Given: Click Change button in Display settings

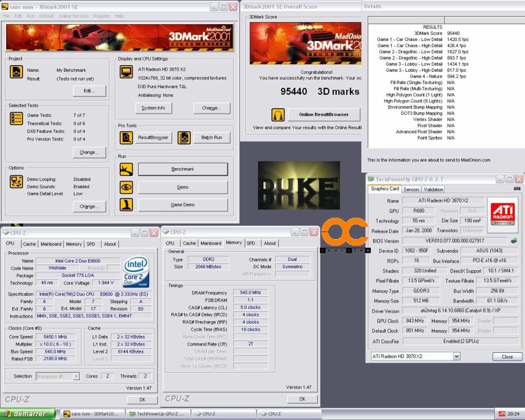Looking at the screenshot, I should click(212, 108).
